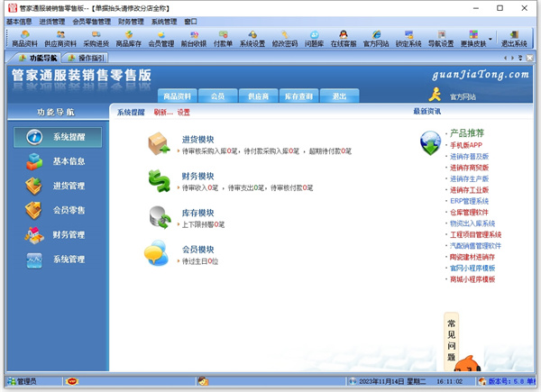This screenshot has height=392, width=541.
Task: Open 陶瓷建材进销存 link
Action: click(x=472, y=257)
